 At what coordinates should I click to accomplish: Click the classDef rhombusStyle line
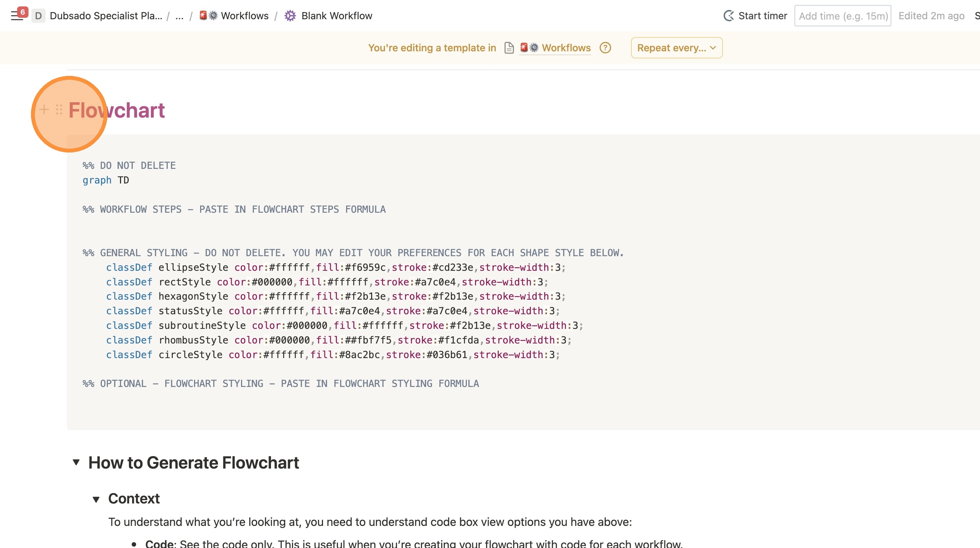[339, 340]
